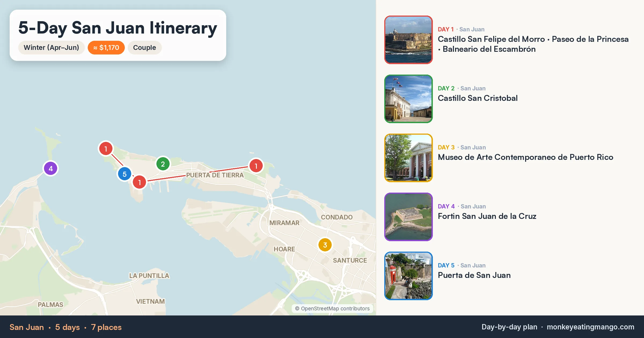
Task: Click the 5 days footer text
Action: coord(67,327)
